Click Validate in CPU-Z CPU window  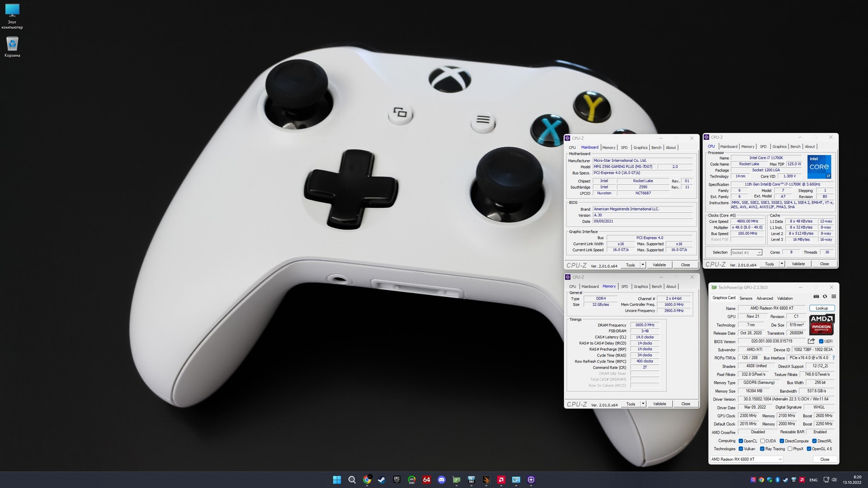coord(798,264)
